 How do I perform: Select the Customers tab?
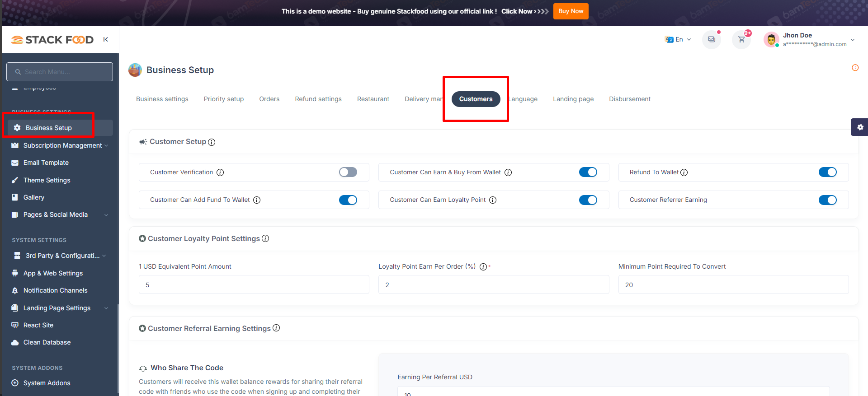pos(476,99)
